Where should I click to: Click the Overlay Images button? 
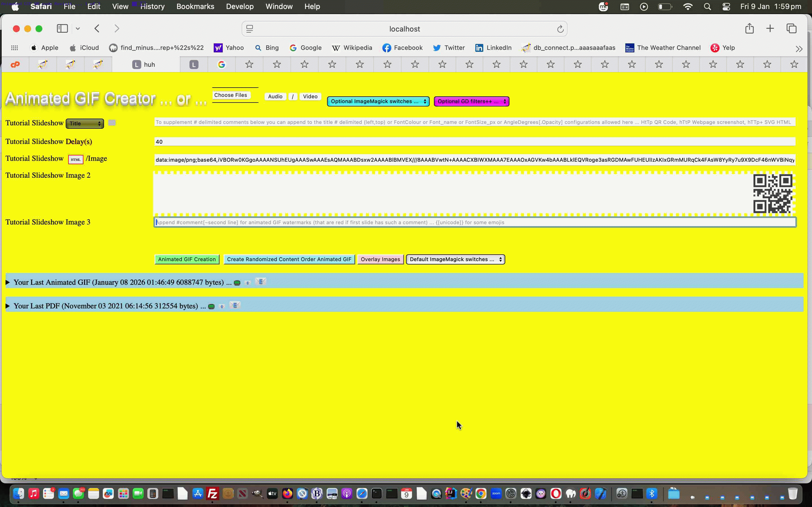(380, 259)
